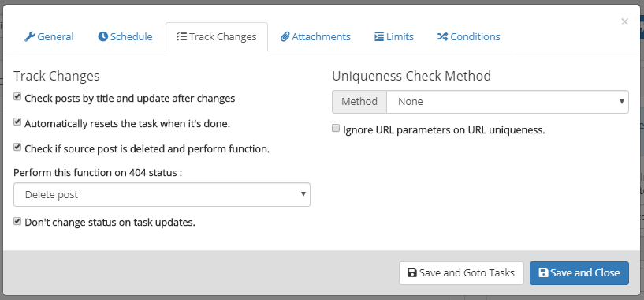Go to the Limits tab
Screen dimensions: 644x300
(394, 36)
